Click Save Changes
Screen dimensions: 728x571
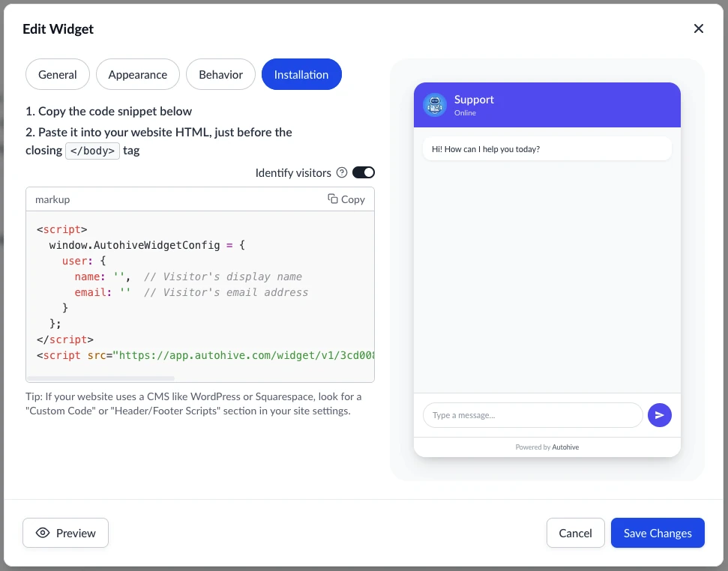[x=658, y=533]
